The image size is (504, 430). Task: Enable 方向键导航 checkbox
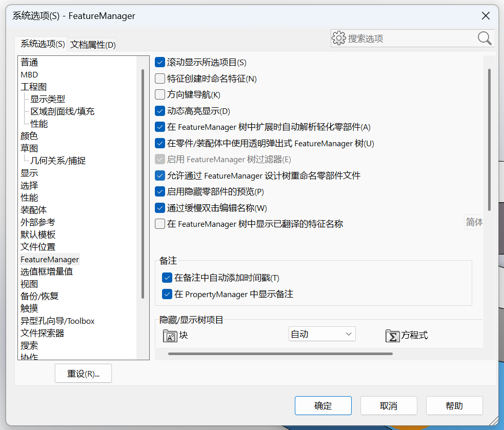[x=160, y=94]
